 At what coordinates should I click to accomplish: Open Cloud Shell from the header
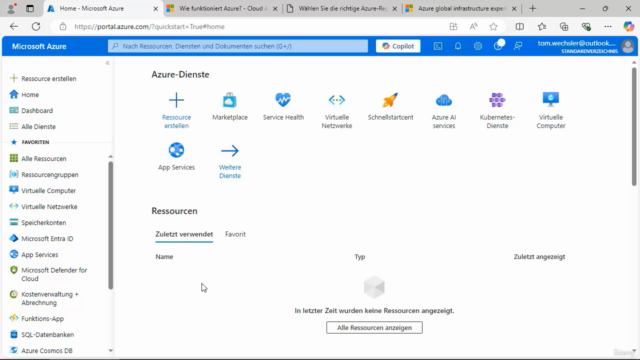point(438,46)
